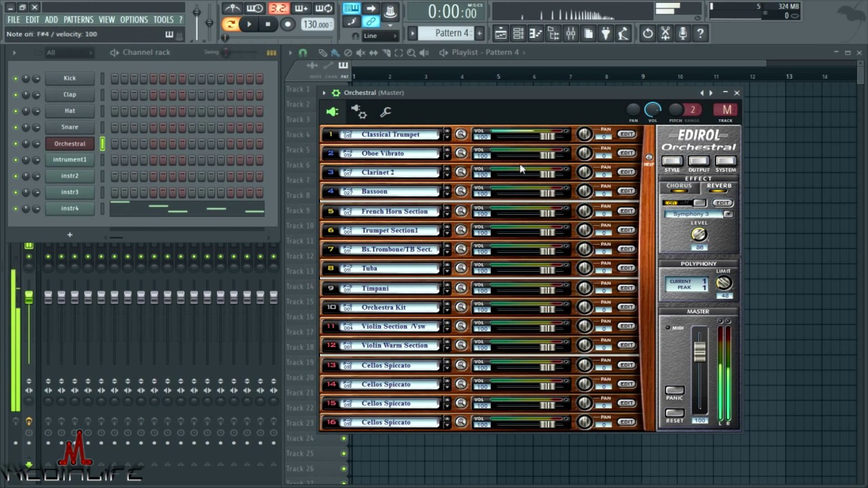Viewport: 868px width, 488px height.
Task: Toggle the Kick channel green mute light
Action: tap(16, 79)
